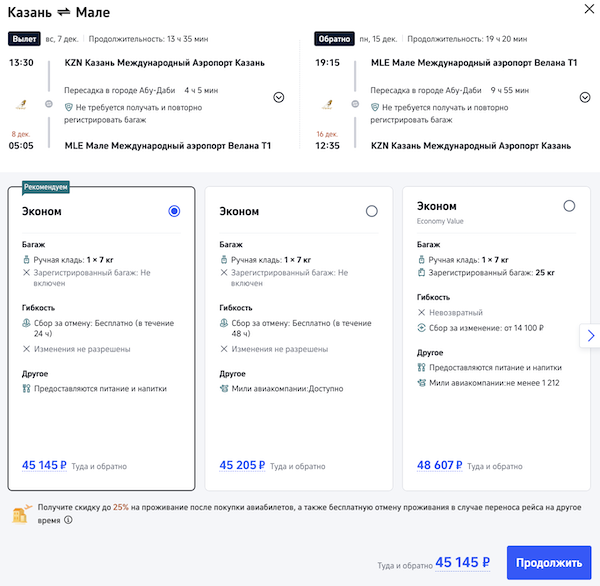Screen dimensions: 600x586
Task: Click the Рекомендуем badge
Action: pyautogui.click(x=47, y=187)
